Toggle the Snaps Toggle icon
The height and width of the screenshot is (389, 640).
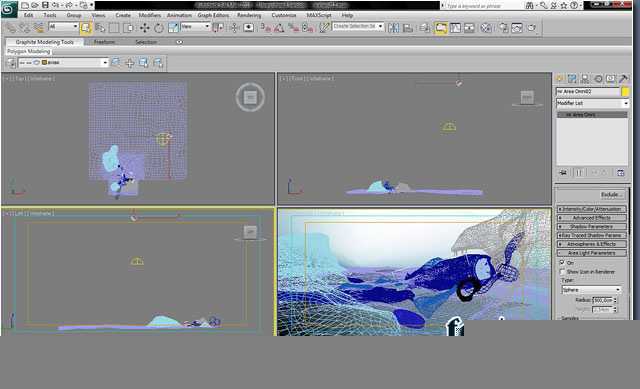pyautogui.click(x=266, y=28)
